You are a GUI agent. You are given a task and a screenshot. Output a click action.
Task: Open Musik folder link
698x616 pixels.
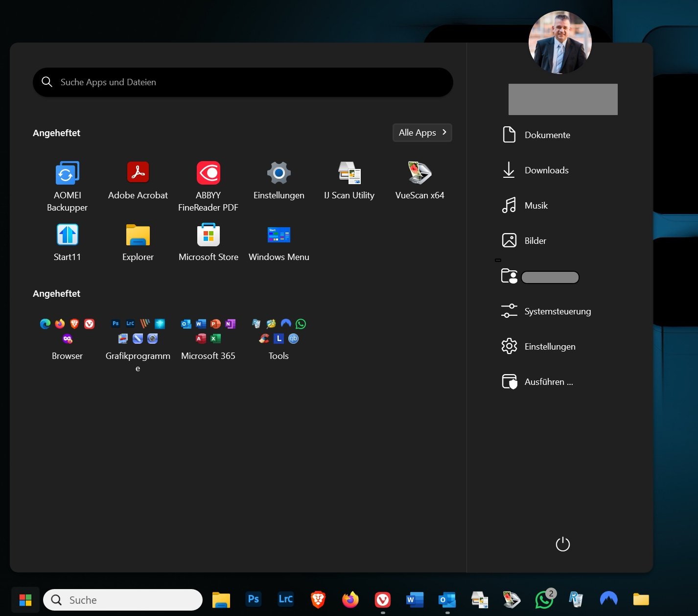pyautogui.click(x=525, y=205)
